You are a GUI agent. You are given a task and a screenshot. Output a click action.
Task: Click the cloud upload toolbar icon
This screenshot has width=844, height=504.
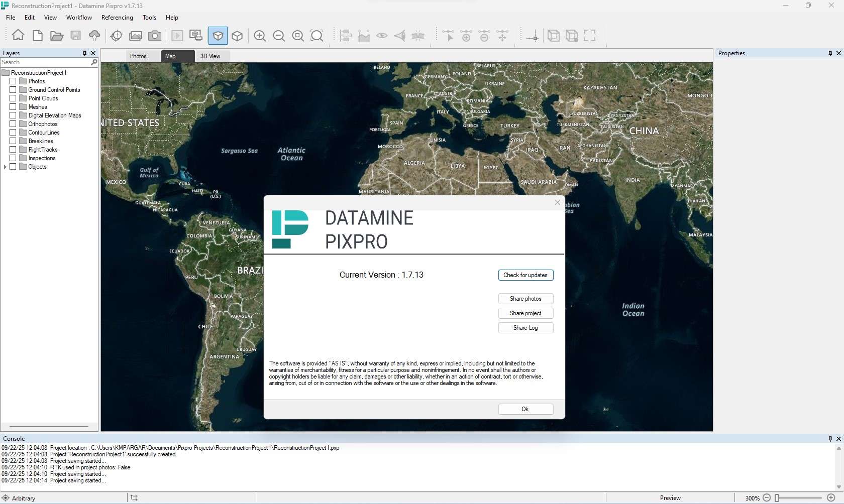click(x=94, y=36)
